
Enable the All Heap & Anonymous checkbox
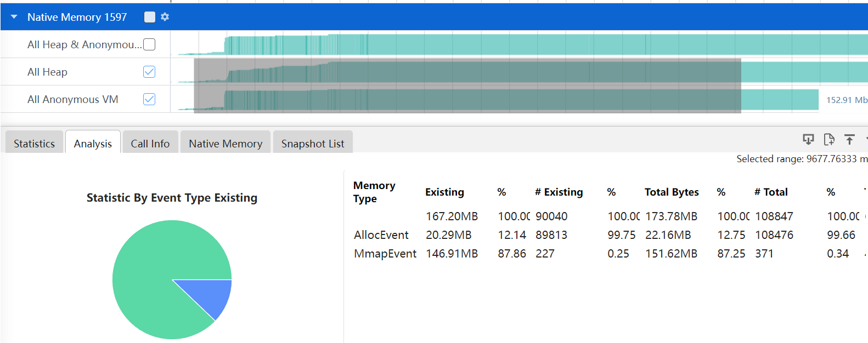click(x=149, y=44)
